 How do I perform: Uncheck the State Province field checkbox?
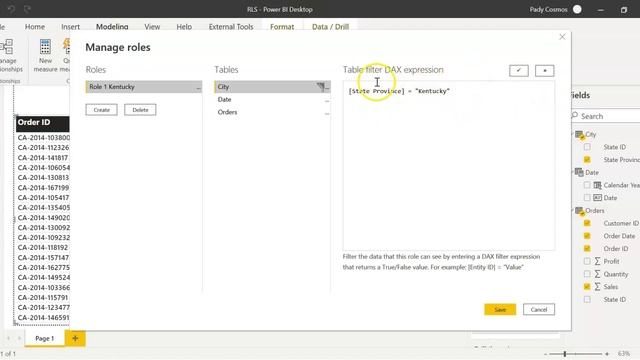coord(587,160)
